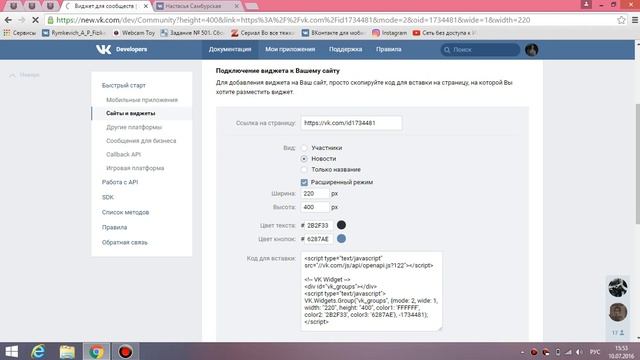Open Другие платформы sidebar link

click(134, 127)
